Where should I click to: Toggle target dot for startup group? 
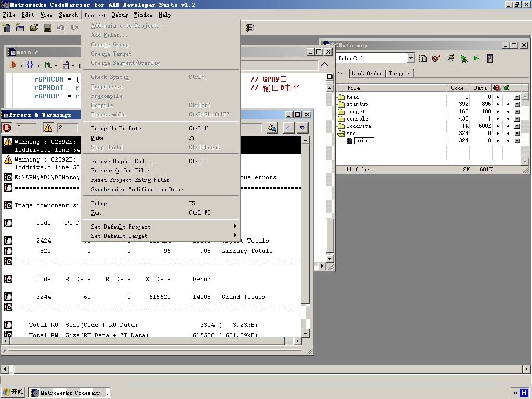(x=498, y=104)
